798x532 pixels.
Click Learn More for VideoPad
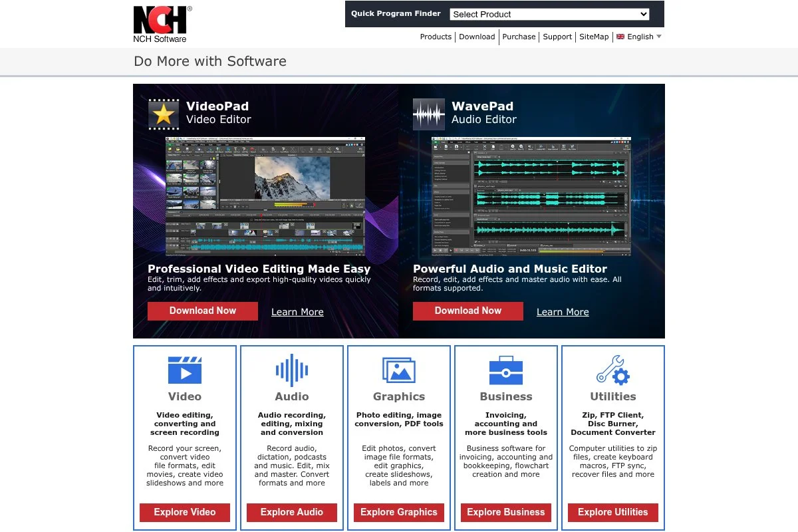coord(297,312)
